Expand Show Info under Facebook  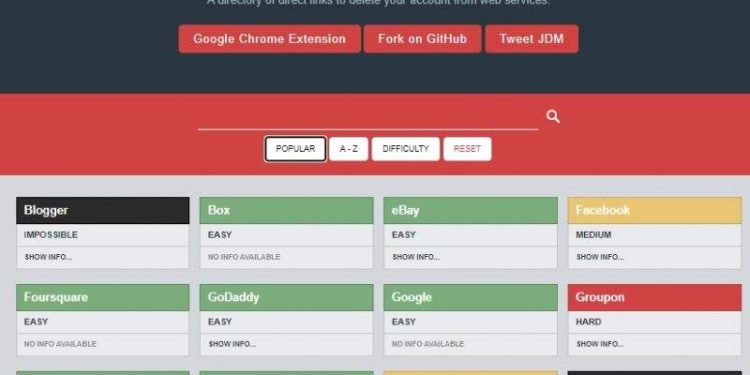(600, 257)
